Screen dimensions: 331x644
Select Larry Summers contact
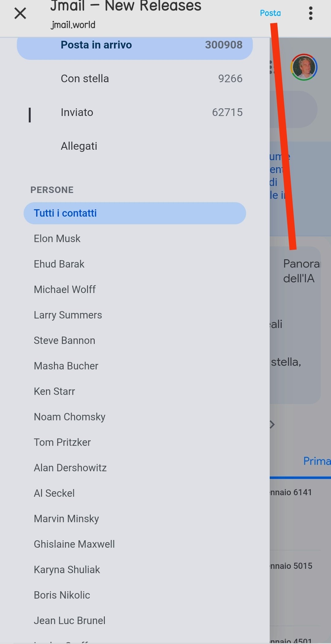[68, 315]
